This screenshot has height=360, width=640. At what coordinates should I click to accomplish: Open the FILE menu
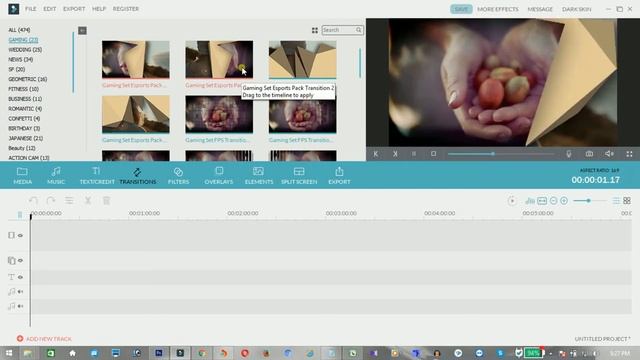[31, 9]
